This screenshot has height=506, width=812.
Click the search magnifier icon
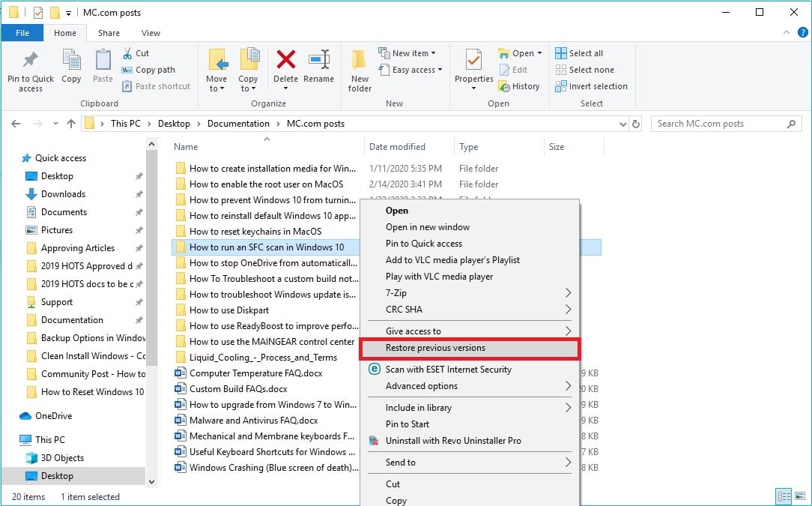pos(791,124)
